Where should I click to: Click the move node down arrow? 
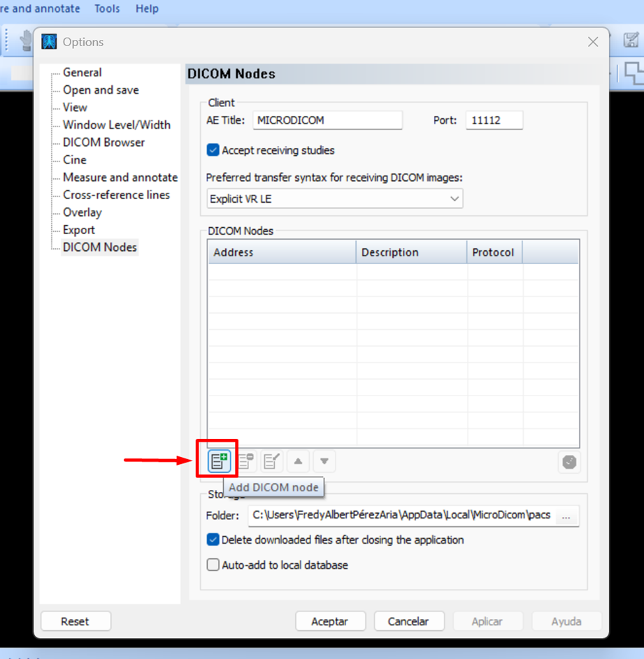coord(324,461)
